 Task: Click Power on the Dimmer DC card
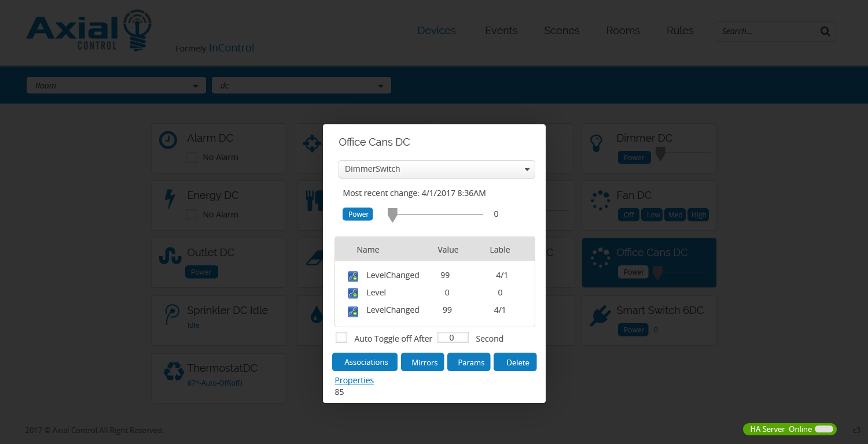point(634,157)
